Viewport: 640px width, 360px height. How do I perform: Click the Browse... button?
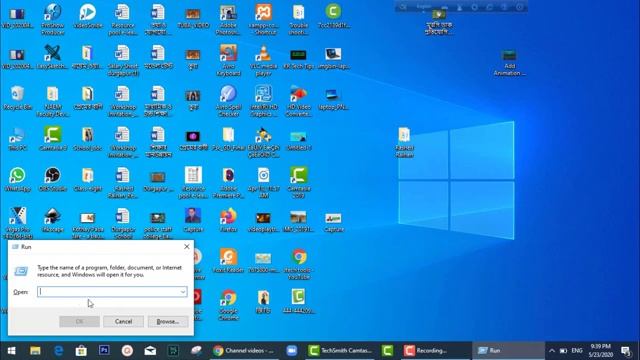point(168,322)
